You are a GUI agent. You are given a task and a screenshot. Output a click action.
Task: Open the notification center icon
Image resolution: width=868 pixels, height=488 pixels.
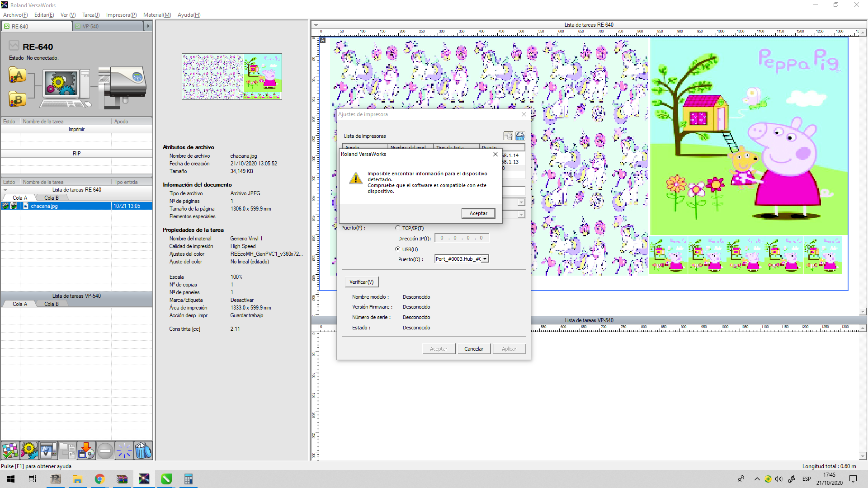tap(853, 479)
